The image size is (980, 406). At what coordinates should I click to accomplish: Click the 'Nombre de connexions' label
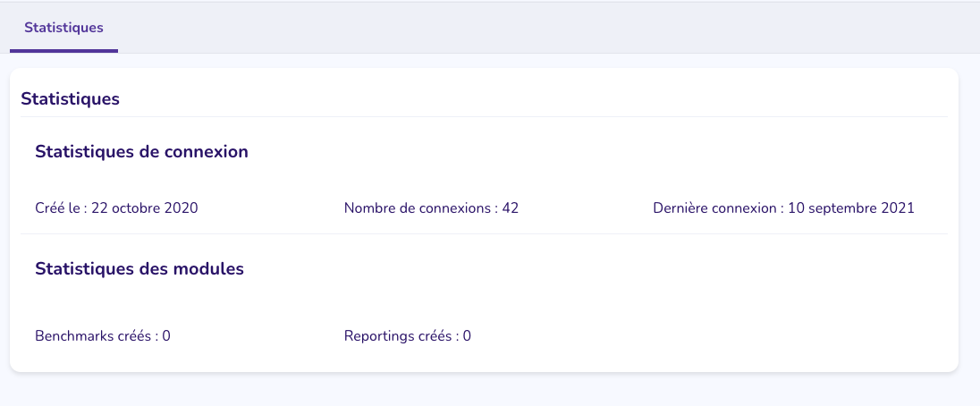(x=417, y=208)
